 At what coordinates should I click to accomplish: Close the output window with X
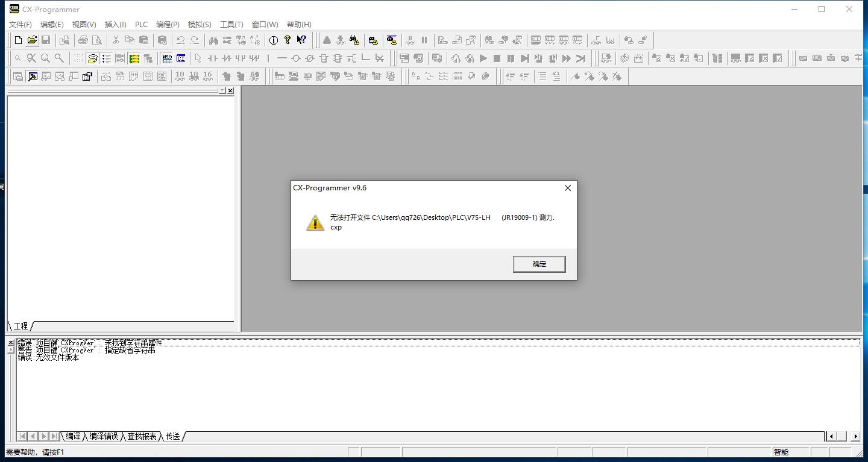click(x=10, y=342)
